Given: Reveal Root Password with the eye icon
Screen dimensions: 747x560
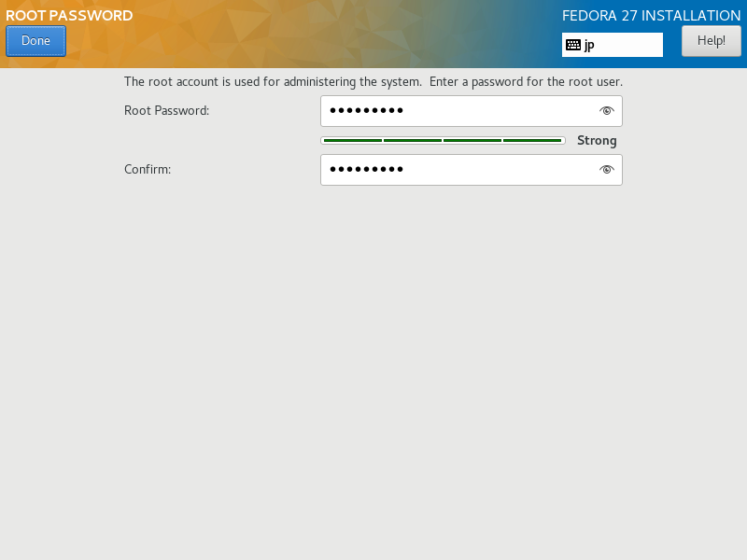Looking at the screenshot, I should pos(606,111).
